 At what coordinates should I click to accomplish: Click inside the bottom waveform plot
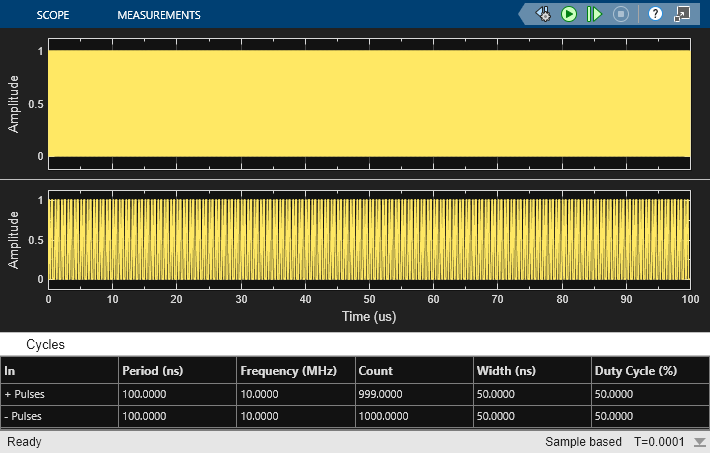point(369,240)
